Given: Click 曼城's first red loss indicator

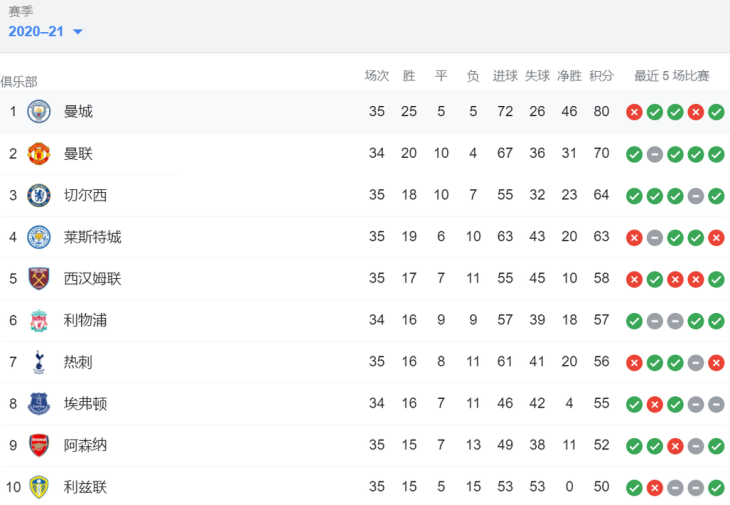Looking at the screenshot, I should pos(634,112).
